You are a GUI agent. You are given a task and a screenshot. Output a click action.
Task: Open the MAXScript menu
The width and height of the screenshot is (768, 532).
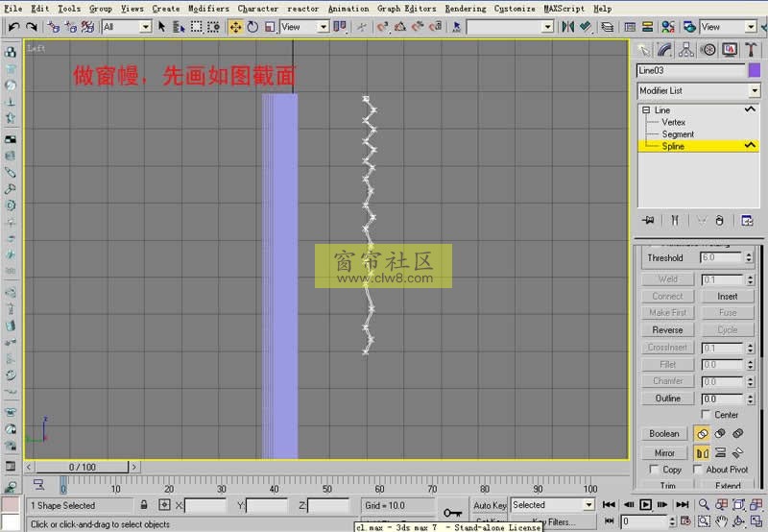[564, 9]
